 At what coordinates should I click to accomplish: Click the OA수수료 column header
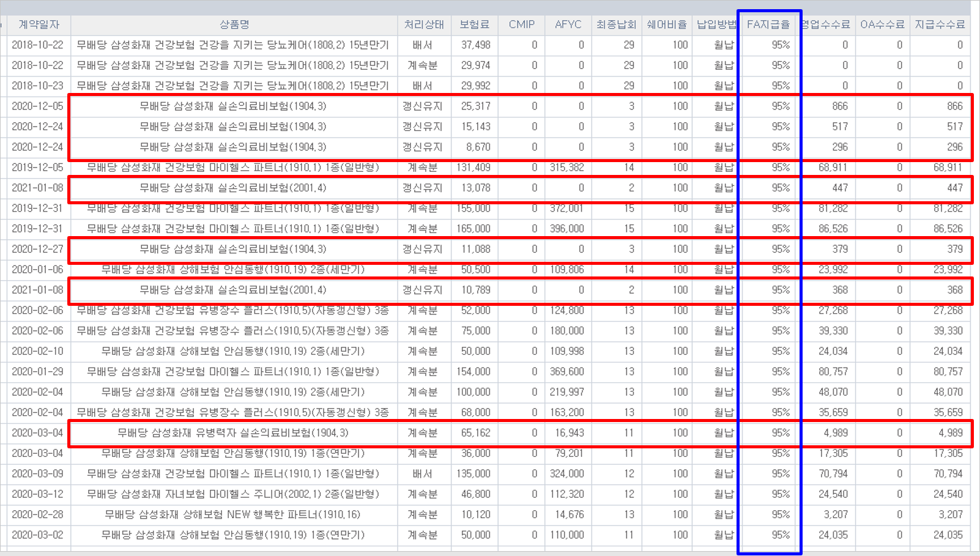pos(882,24)
